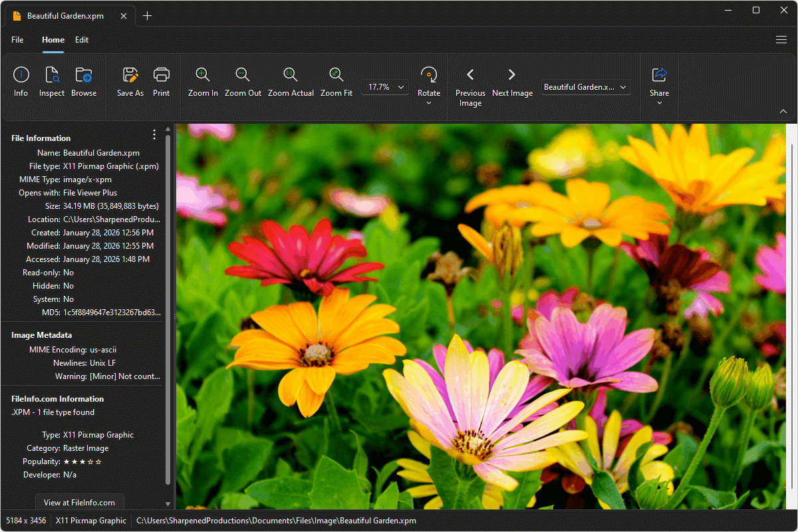
Task: Switch to the Edit tab
Action: click(x=82, y=40)
